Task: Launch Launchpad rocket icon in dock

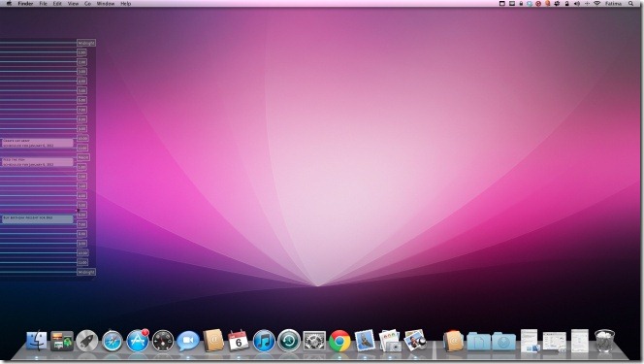Action: 87,341
